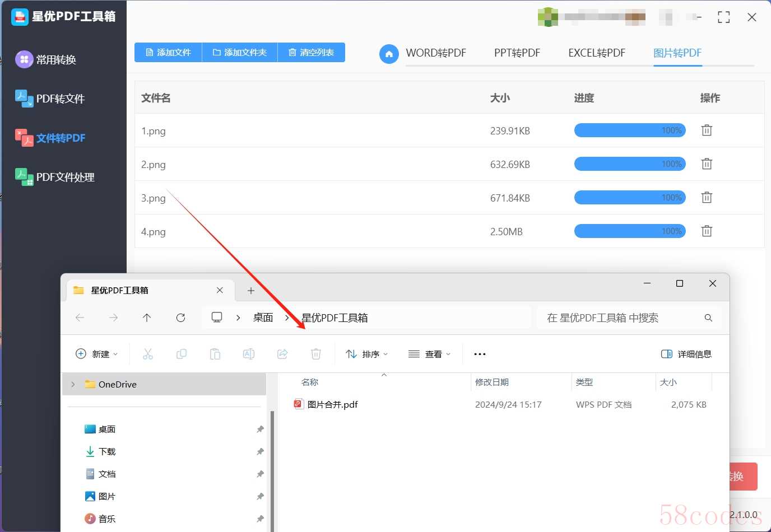771x532 pixels.
Task: Delete 4.png from the list
Action: coord(707,231)
